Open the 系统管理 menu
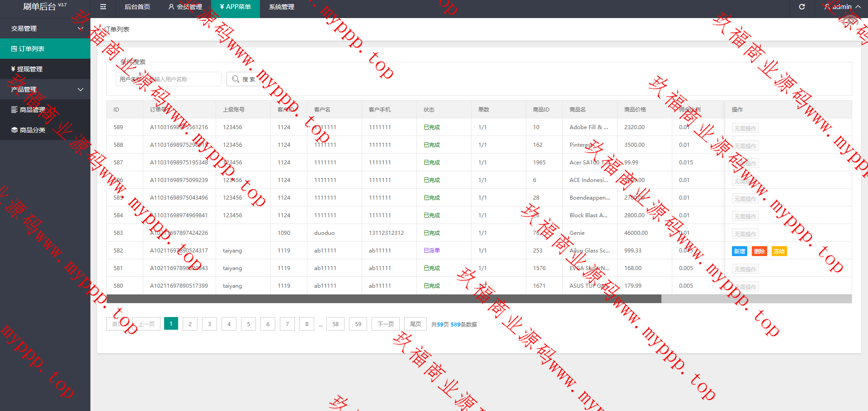 pyautogui.click(x=281, y=7)
